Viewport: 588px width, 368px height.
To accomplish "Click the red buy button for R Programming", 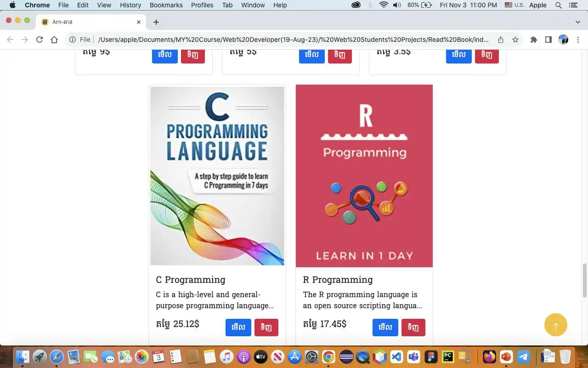I will tap(413, 328).
